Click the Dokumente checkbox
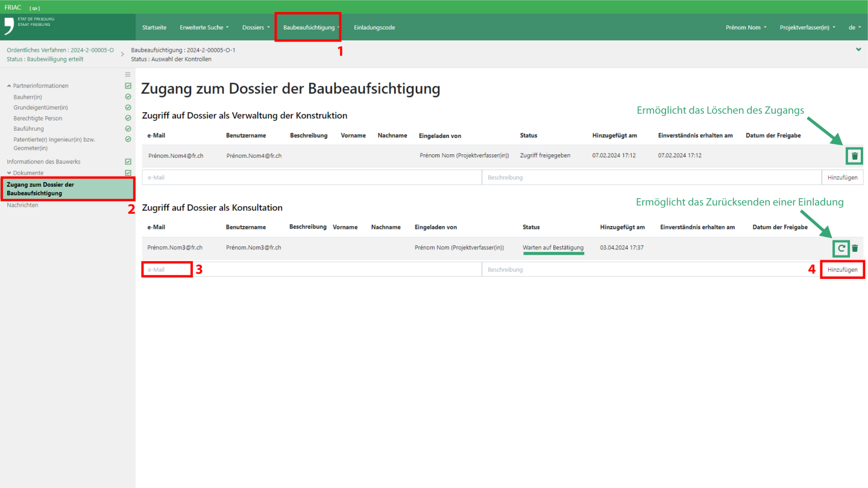Image resolution: width=868 pixels, height=488 pixels. point(128,173)
